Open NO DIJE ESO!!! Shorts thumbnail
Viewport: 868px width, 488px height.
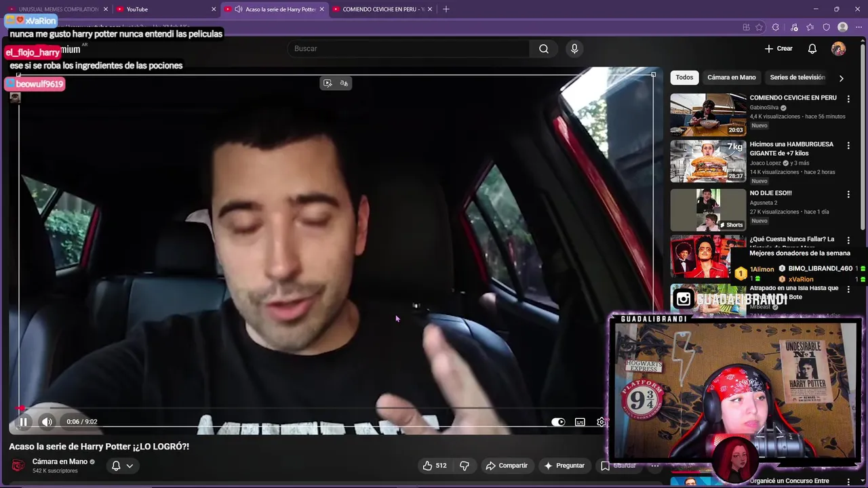708,209
